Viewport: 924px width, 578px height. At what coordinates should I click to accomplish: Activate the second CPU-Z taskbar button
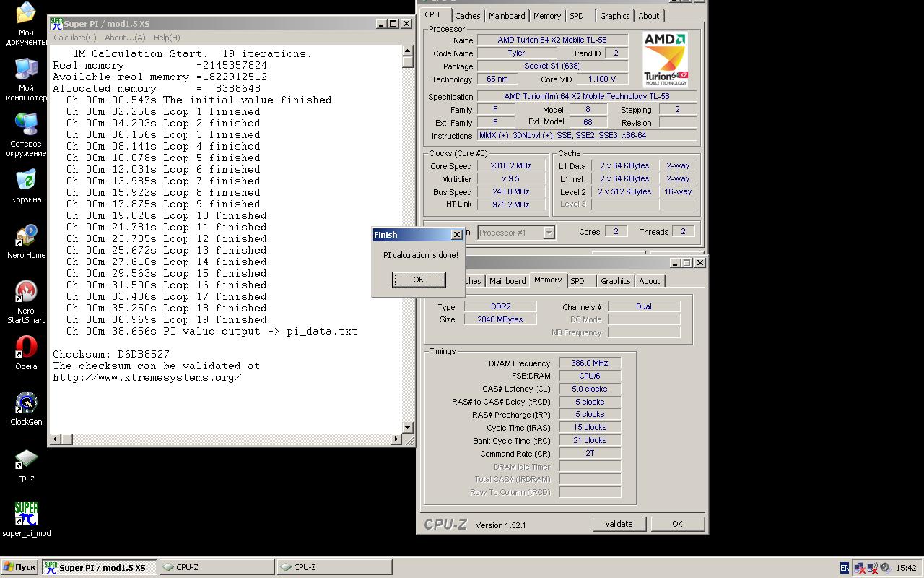(334, 568)
